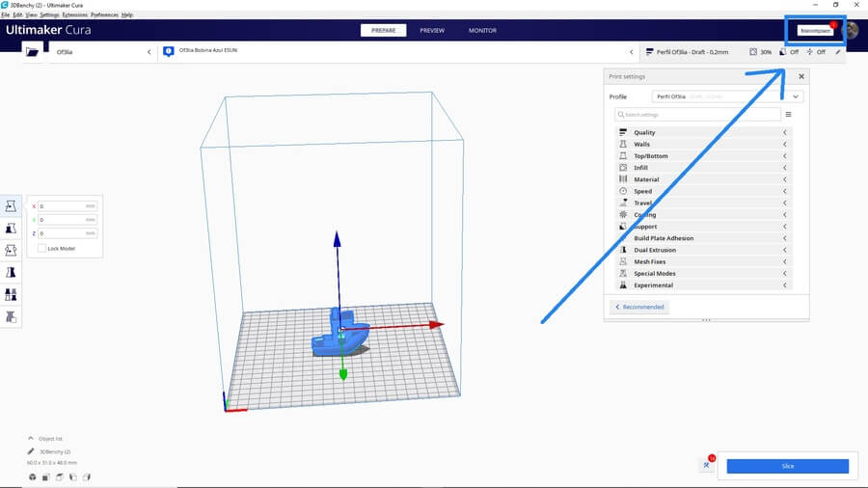This screenshot has width=868, height=488.
Task: Open the Extensions menu
Action: tap(74, 14)
